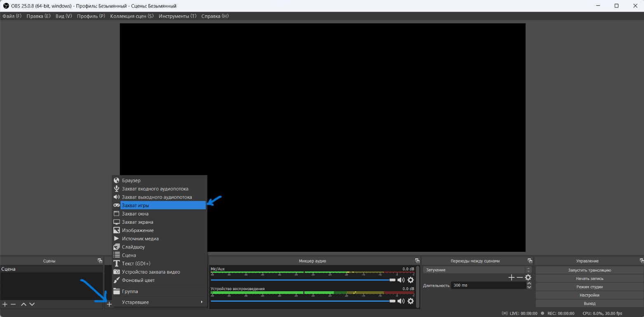
Task: Open the Правка menu
Action: tap(38, 16)
